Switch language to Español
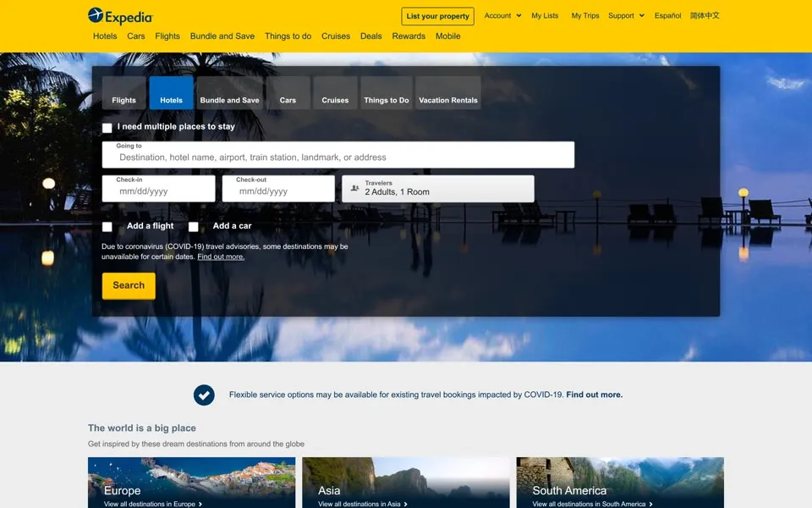The image size is (812, 508). tap(667, 15)
